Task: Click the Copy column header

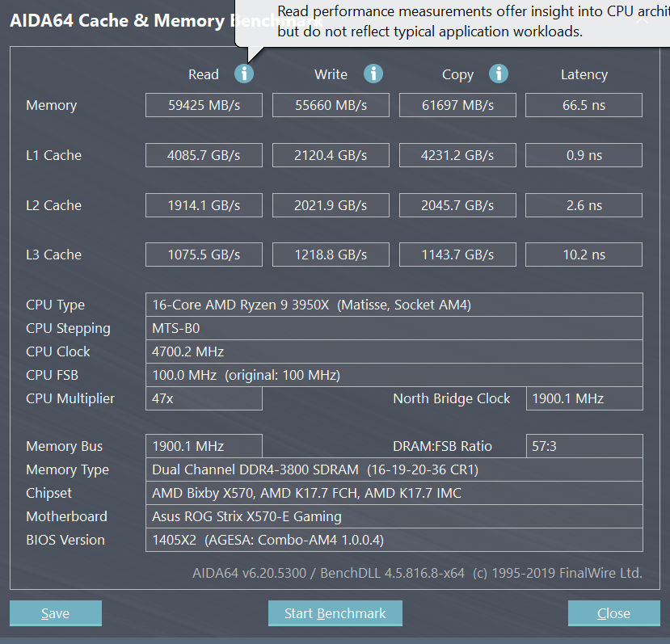Action: pyautogui.click(x=457, y=75)
